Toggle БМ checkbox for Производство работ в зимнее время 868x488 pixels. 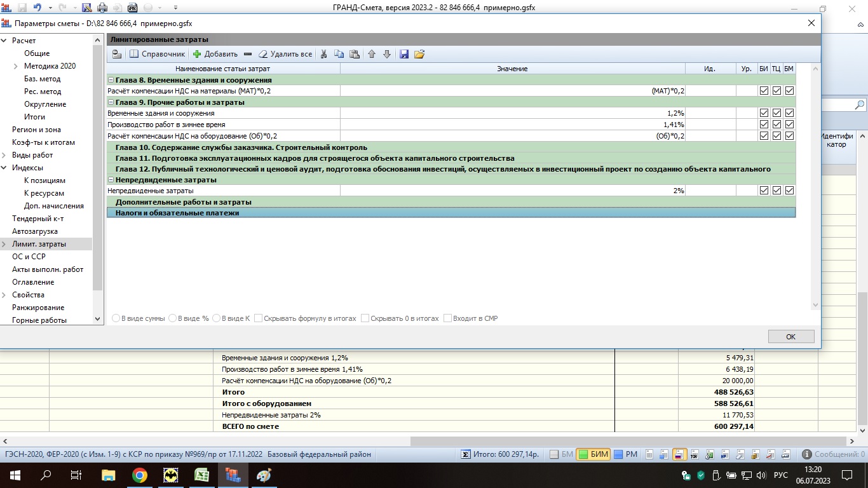789,125
